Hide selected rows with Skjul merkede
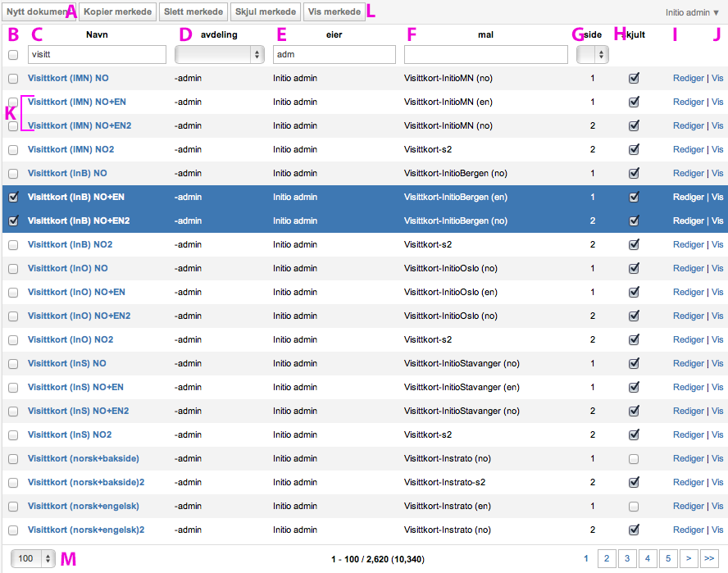The image size is (728, 573). point(265,12)
